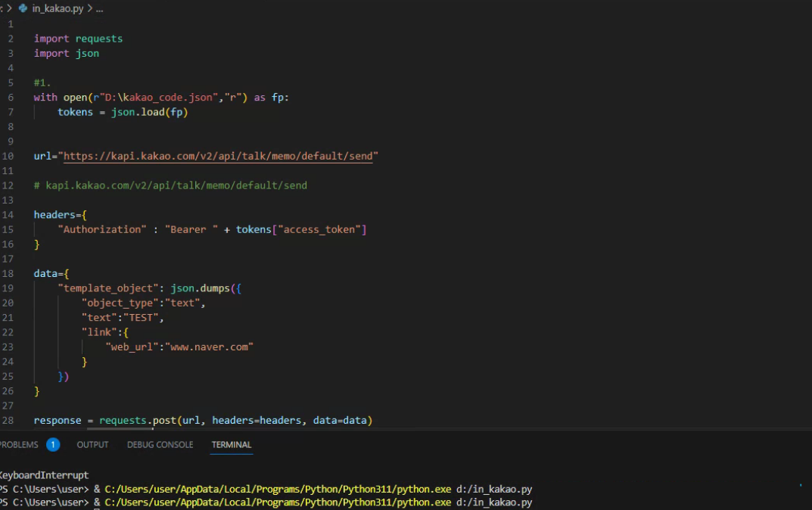The image size is (812, 510).
Task: Click line number 10 in the gutter
Action: point(8,157)
